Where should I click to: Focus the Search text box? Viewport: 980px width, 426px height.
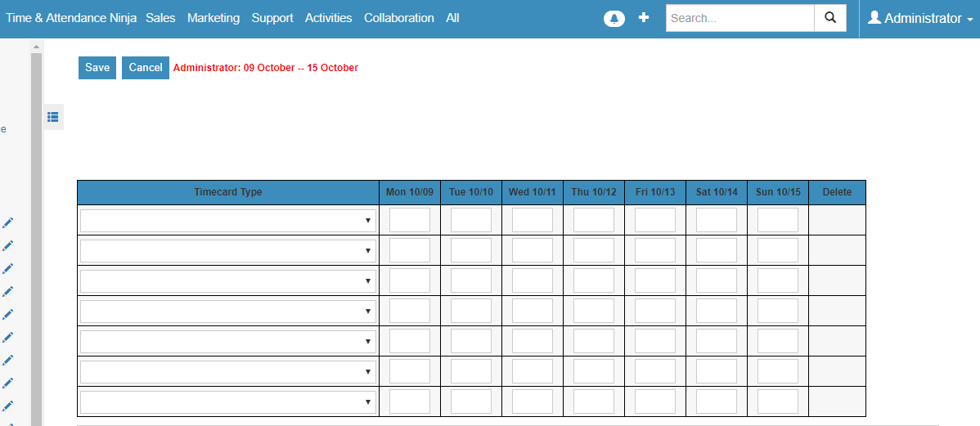pyautogui.click(x=740, y=18)
